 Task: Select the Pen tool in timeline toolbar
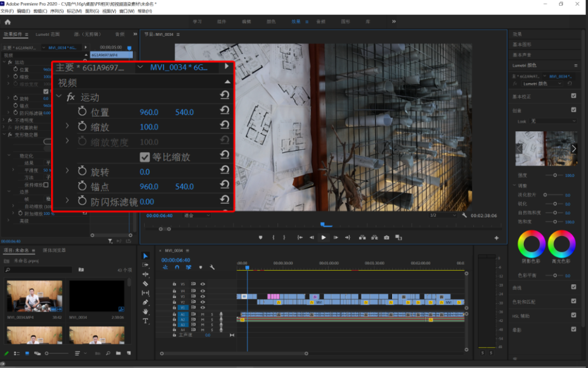[145, 302]
